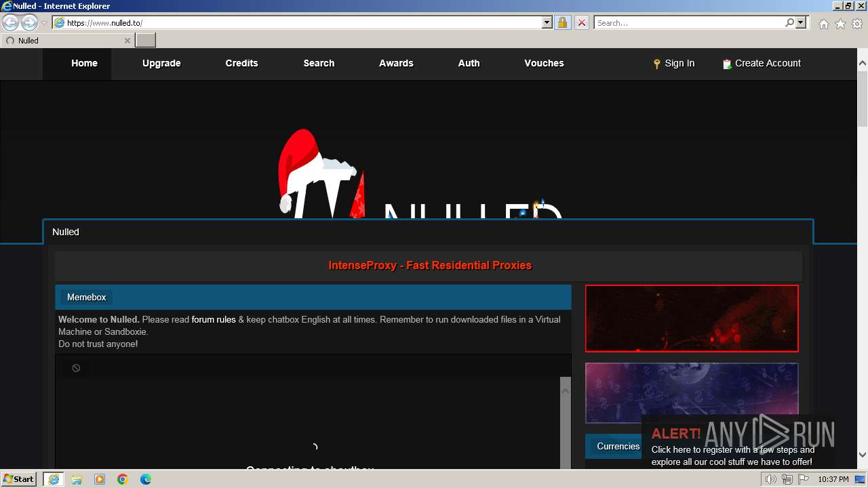Click the shoutbox blocked circle icon

[76, 368]
